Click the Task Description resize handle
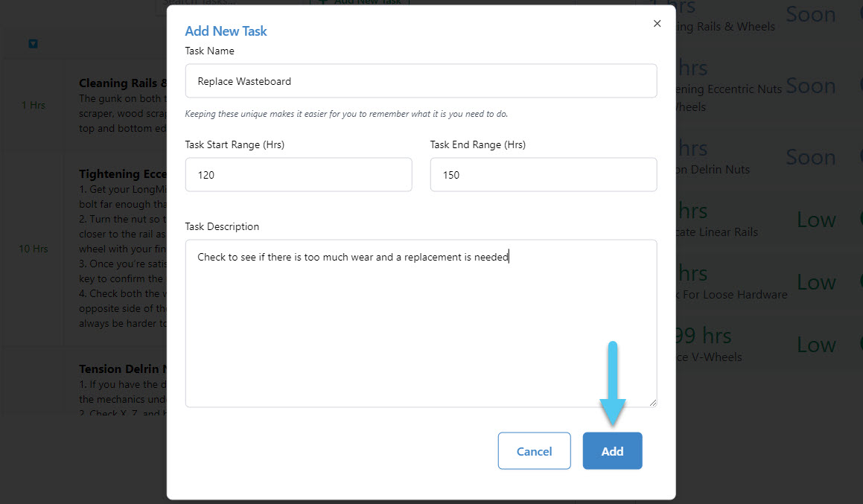Image resolution: width=863 pixels, height=504 pixels. (x=652, y=402)
